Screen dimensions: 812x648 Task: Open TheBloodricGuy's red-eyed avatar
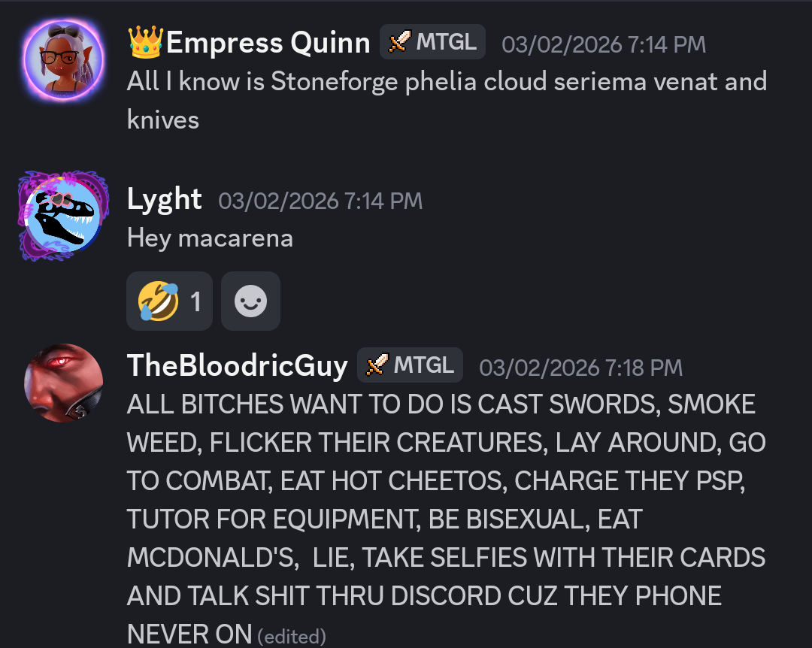[63, 383]
